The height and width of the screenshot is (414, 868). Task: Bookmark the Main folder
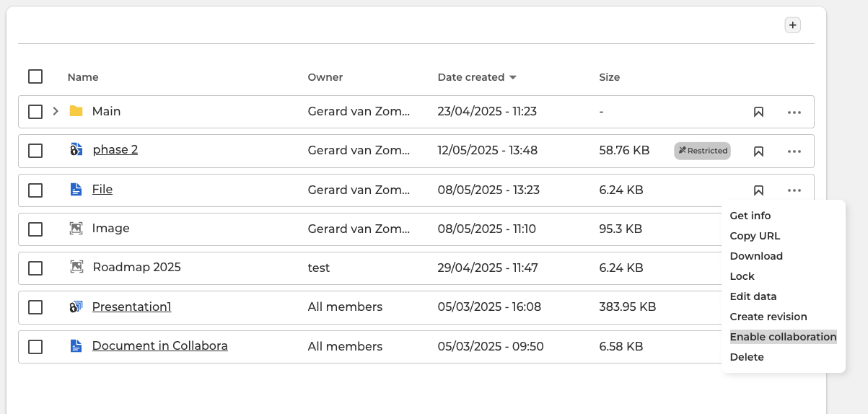[758, 112]
